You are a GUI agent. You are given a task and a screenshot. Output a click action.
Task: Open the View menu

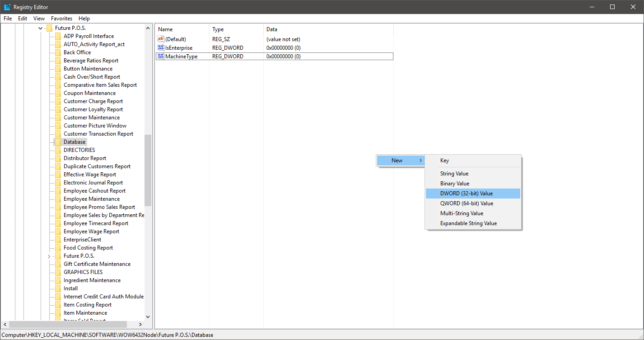click(x=39, y=19)
